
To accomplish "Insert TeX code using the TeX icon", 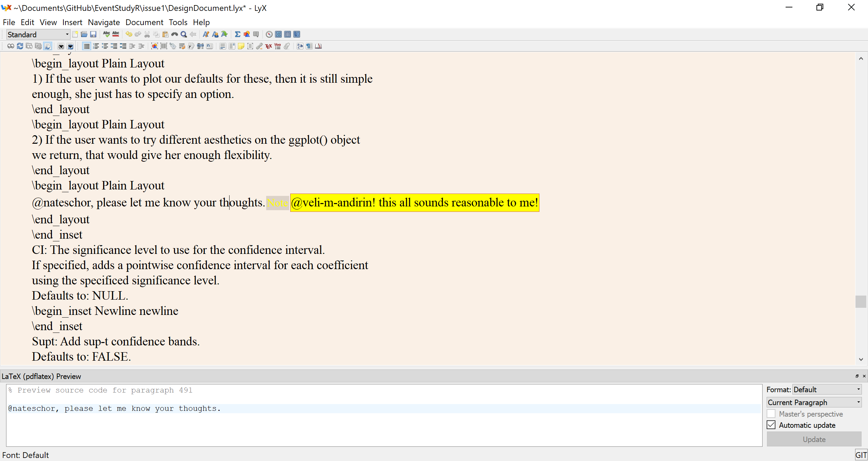I will point(268,46).
